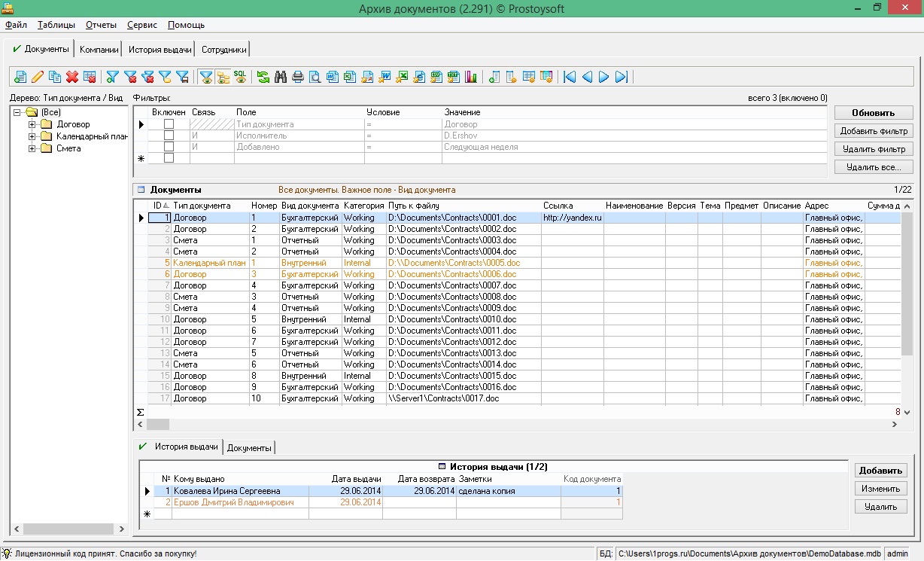This screenshot has width=924, height=561.
Task: Enable the 'Тип документа' filter checkbox
Action: click(x=169, y=124)
